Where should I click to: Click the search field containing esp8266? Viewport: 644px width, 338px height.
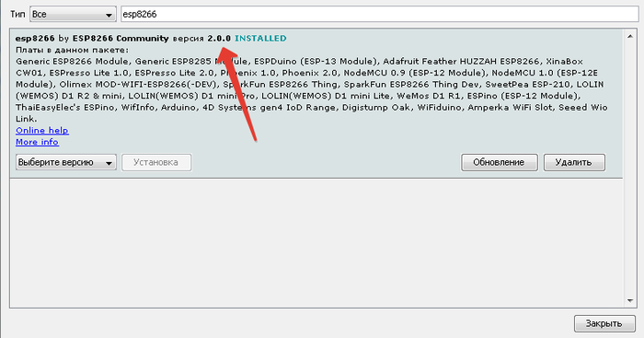coord(379,15)
